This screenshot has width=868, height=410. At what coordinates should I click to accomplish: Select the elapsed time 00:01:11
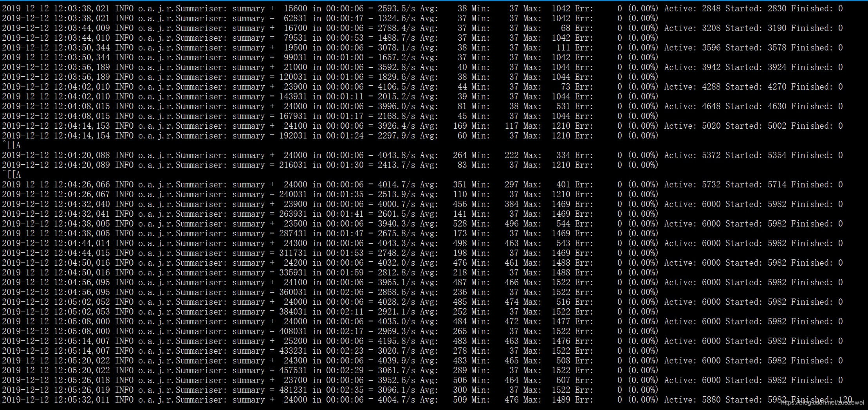[x=345, y=97]
